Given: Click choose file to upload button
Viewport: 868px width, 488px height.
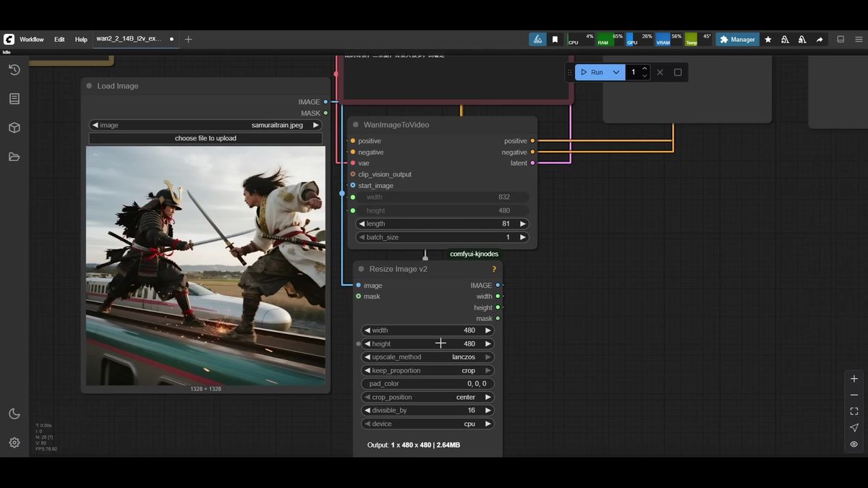Looking at the screenshot, I should click(x=205, y=138).
